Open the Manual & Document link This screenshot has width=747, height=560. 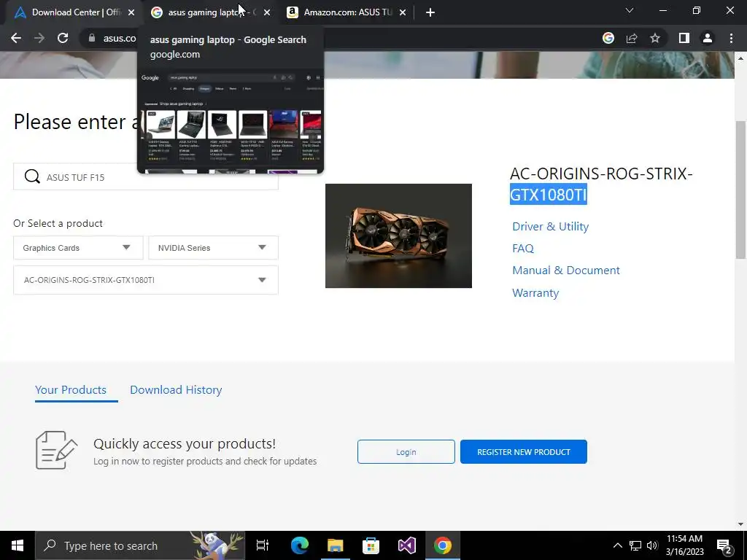click(566, 271)
